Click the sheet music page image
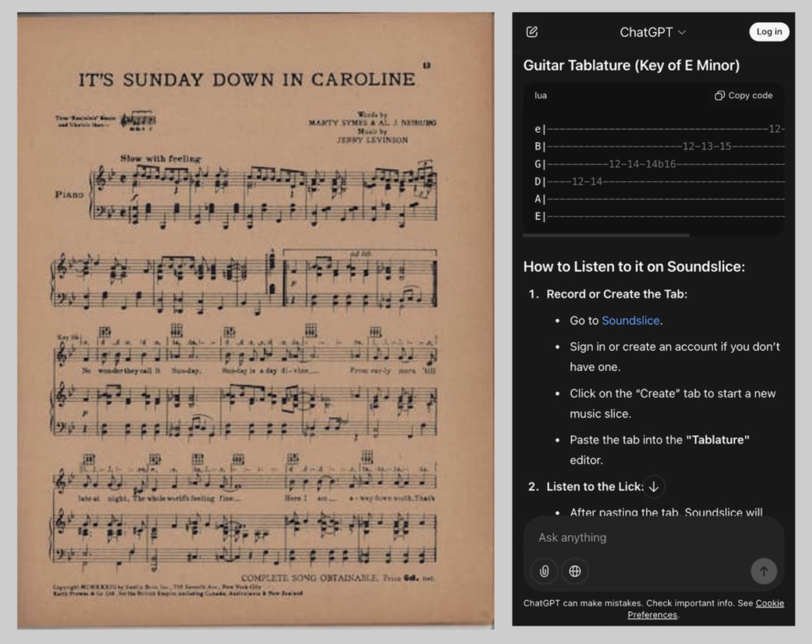Screen dimensions: 812x644 (255, 320)
